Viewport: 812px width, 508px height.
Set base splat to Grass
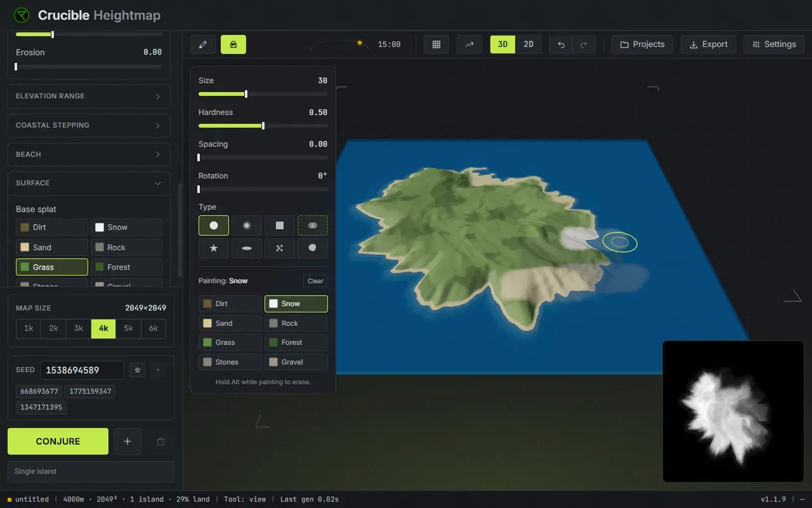[x=52, y=267]
